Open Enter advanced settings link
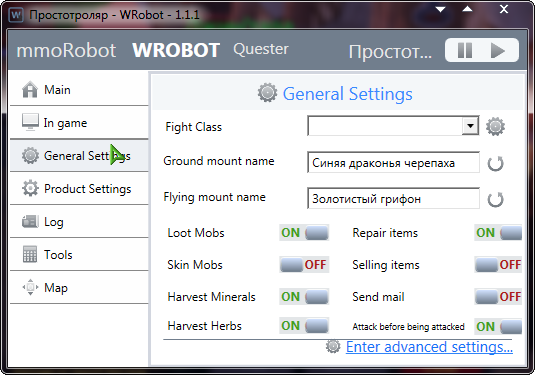The height and width of the screenshot is (375, 535). (x=429, y=347)
